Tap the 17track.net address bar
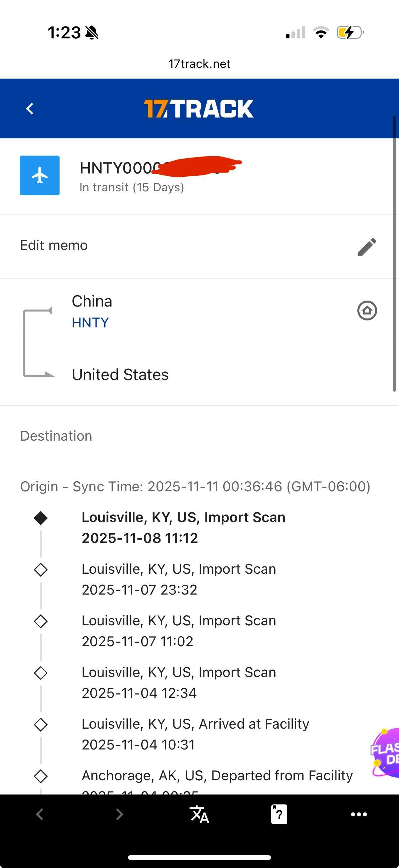The height and width of the screenshot is (868, 399). (x=199, y=64)
